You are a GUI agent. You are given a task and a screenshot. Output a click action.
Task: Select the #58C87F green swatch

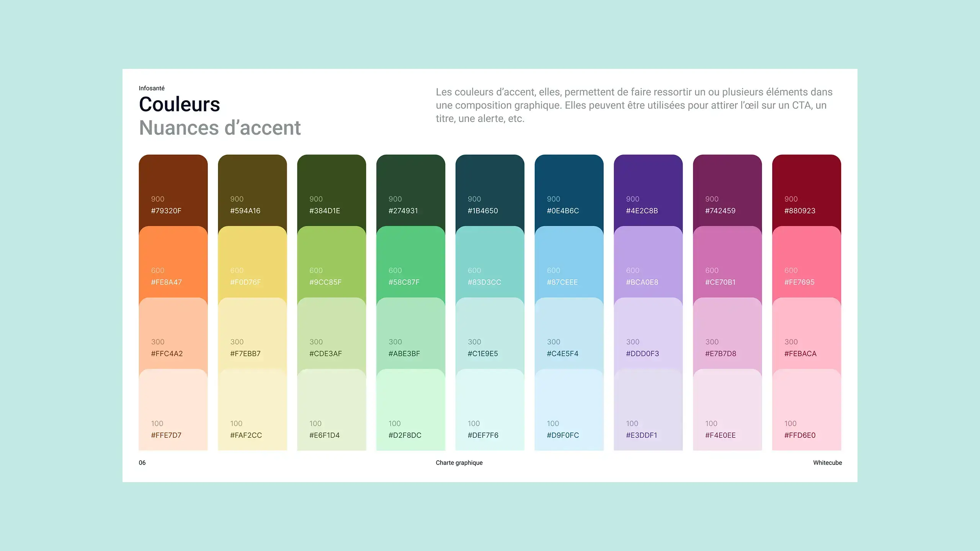[x=411, y=262]
